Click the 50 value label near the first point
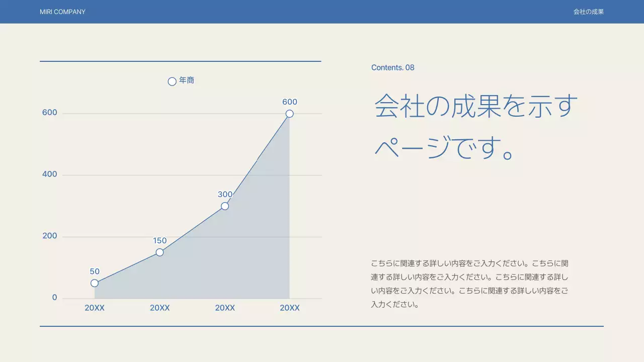 (94, 271)
